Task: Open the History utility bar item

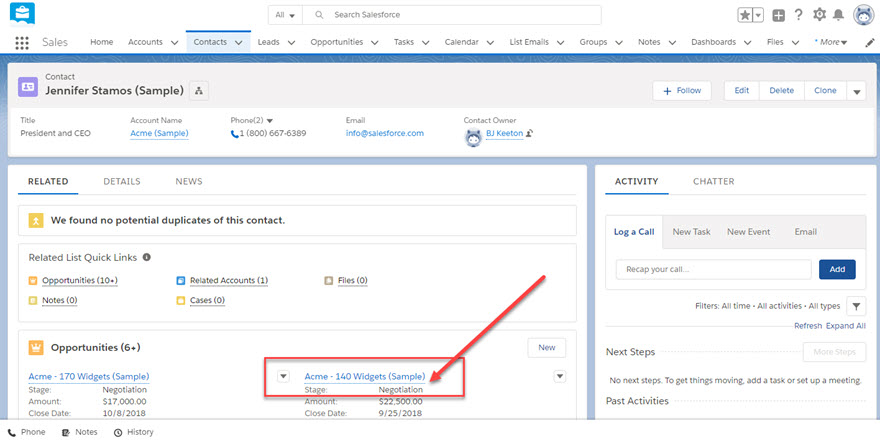Action: (x=133, y=432)
